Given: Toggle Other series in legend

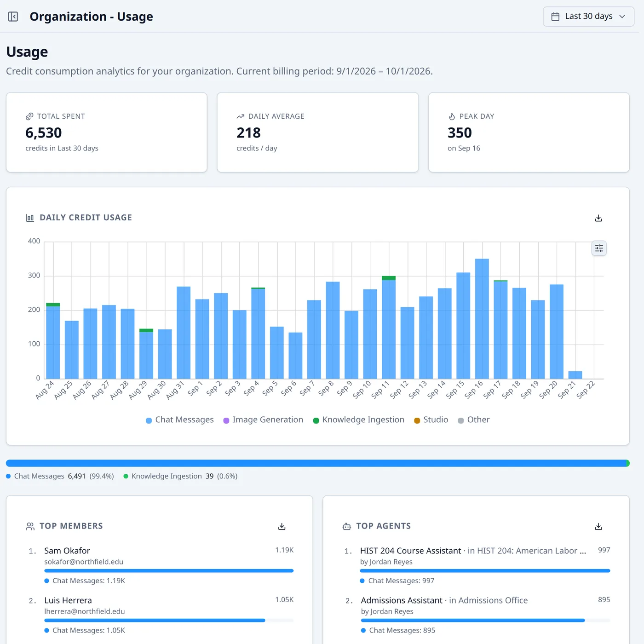Looking at the screenshot, I should click(474, 420).
